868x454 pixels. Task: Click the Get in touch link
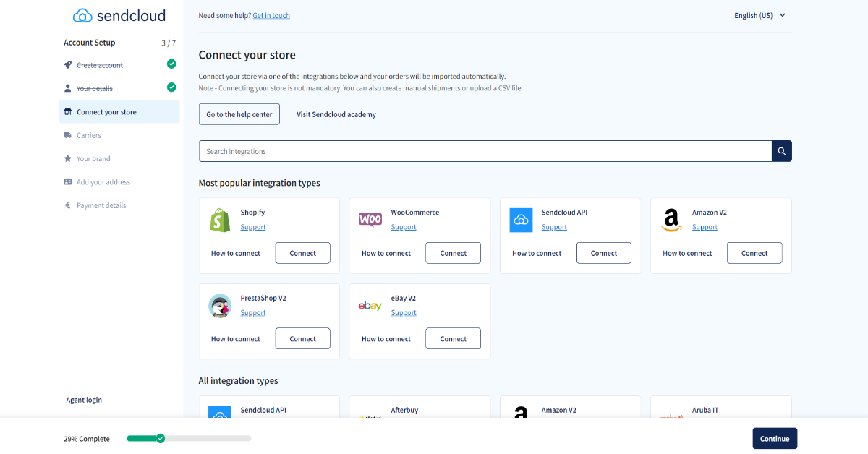(271, 15)
